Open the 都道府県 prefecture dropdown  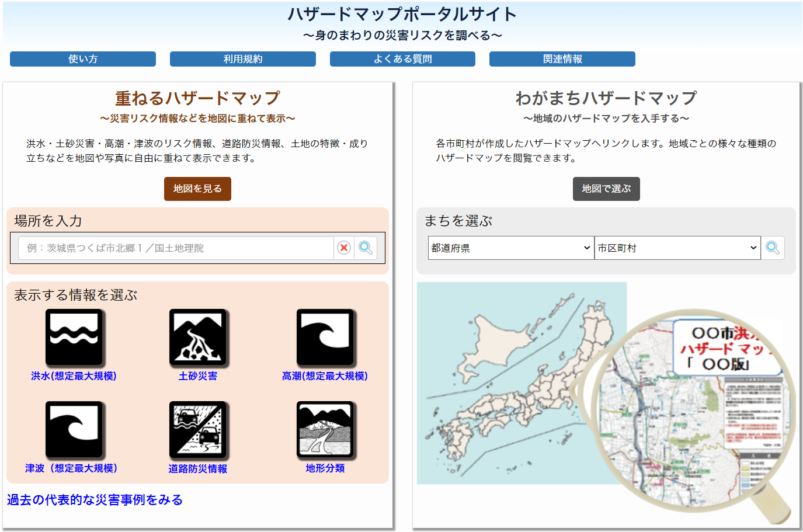[x=510, y=248]
